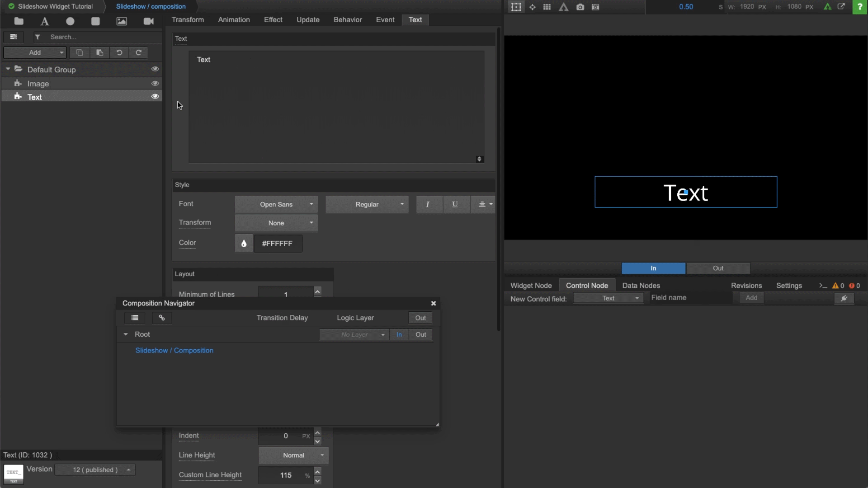Viewport: 868px width, 488px height.
Task: Open the grid view icon in the top bar
Action: click(547, 7)
